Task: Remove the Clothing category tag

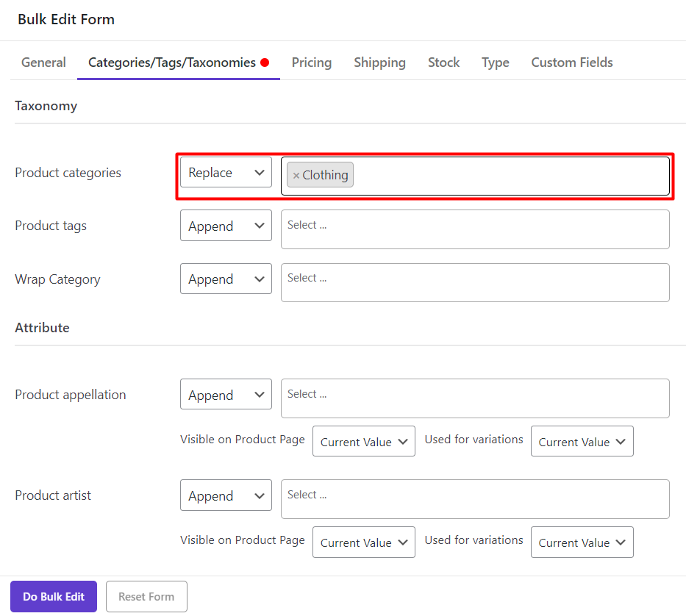Action: click(296, 176)
